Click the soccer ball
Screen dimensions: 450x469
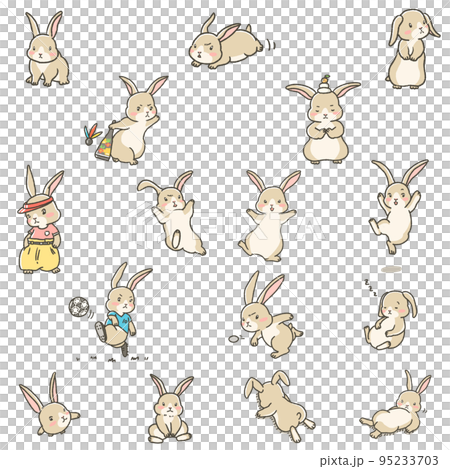pyautogui.click(x=79, y=307)
